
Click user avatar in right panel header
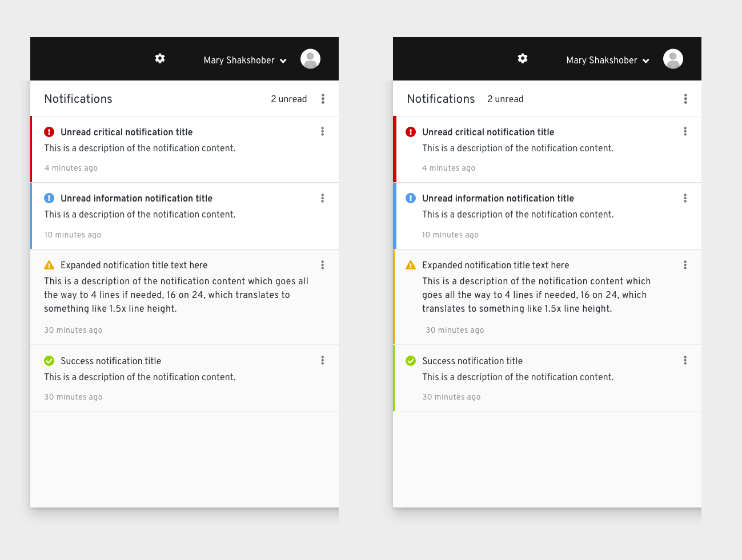[673, 59]
